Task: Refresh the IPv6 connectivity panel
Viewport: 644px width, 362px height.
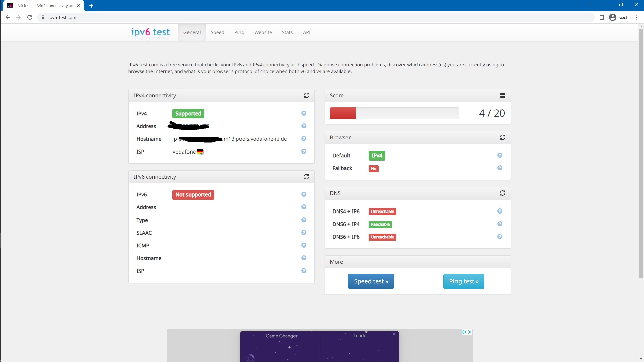Action: 306,177
